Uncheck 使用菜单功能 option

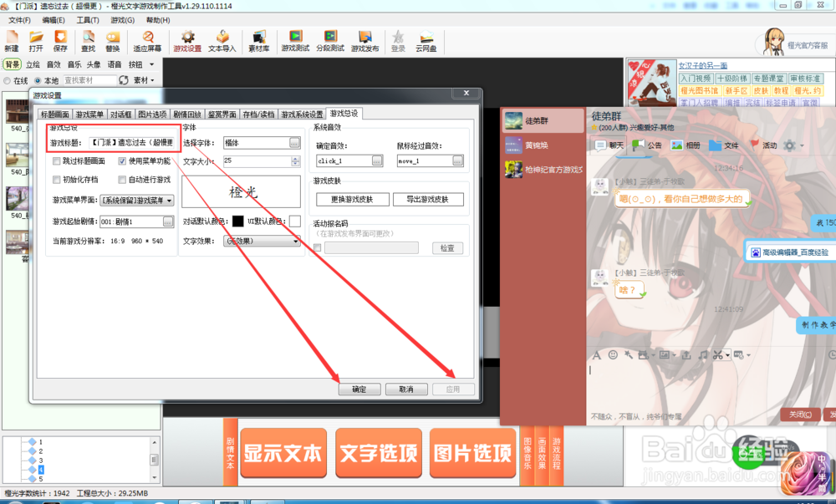[120, 160]
